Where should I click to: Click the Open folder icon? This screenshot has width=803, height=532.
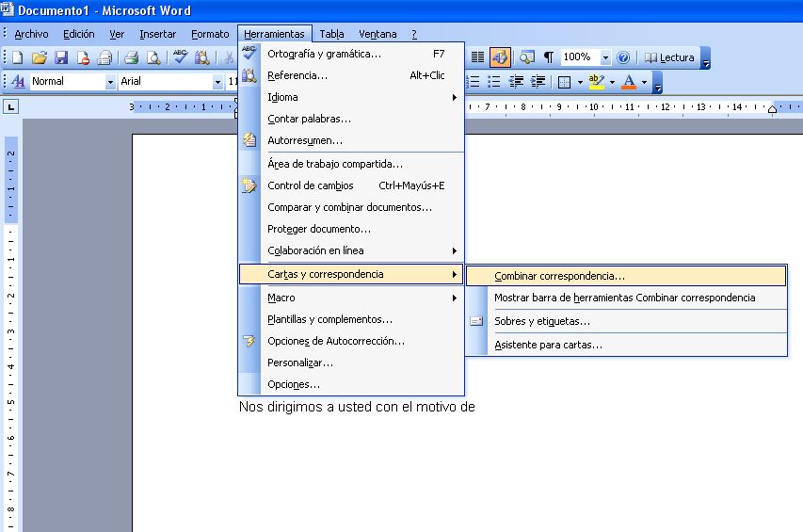[x=40, y=57]
